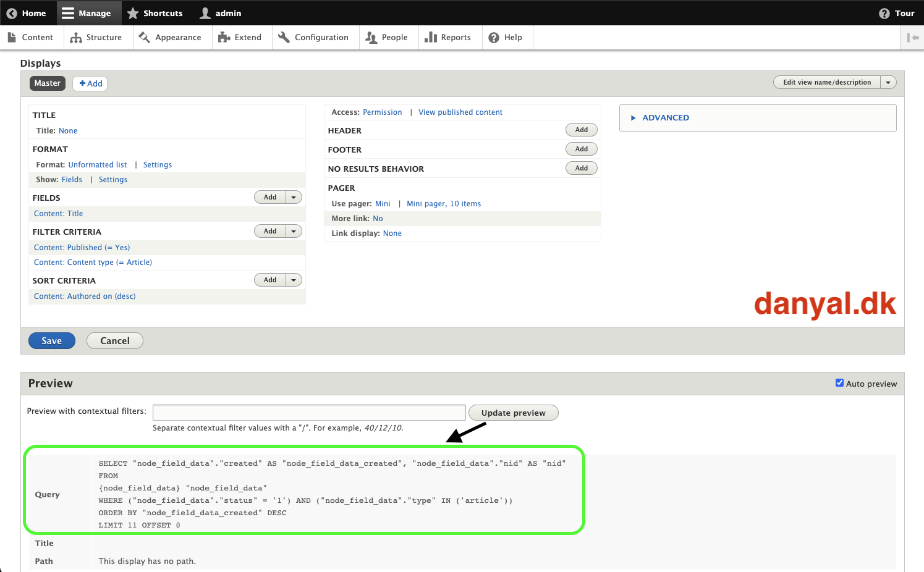The width and height of the screenshot is (924, 572).
Task: Expand the ADVANCED section
Action: click(665, 118)
